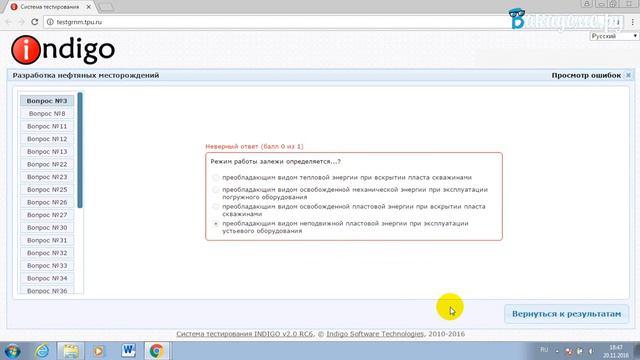The image size is (640, 360).
Task: Select question Вопрос №3 in the list
Action: [x=47, y=101]
